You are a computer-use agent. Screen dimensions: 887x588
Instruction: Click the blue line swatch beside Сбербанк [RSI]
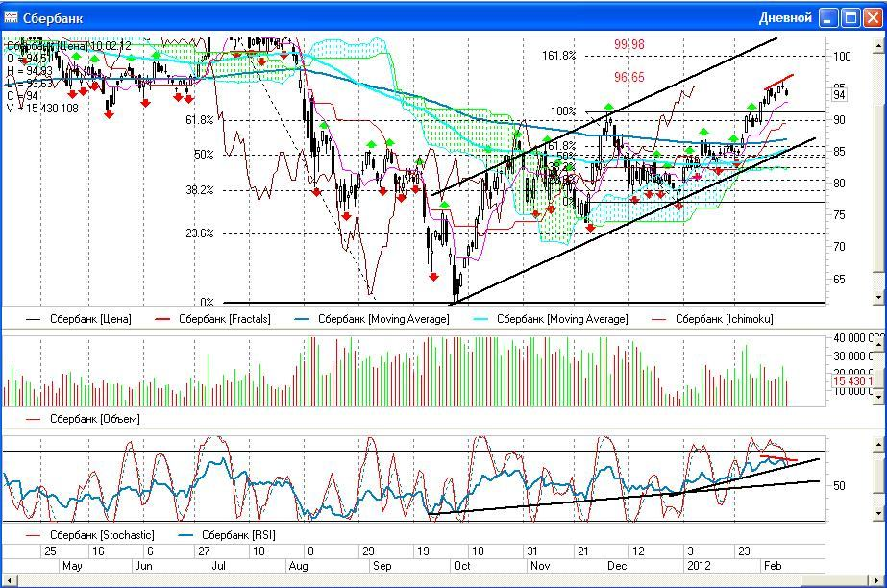pos(186,535)
